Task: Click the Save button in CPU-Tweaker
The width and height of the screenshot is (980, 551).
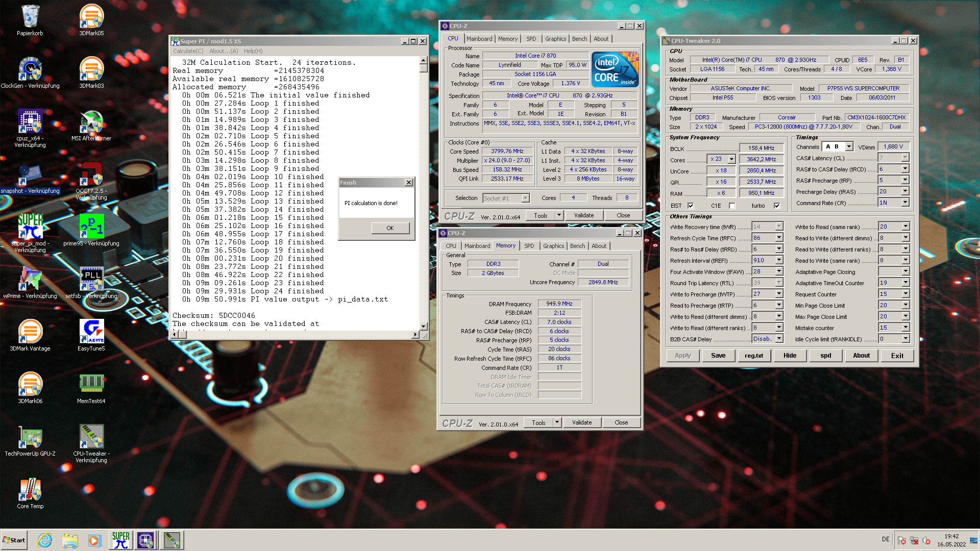Action: tap(718, 356)
